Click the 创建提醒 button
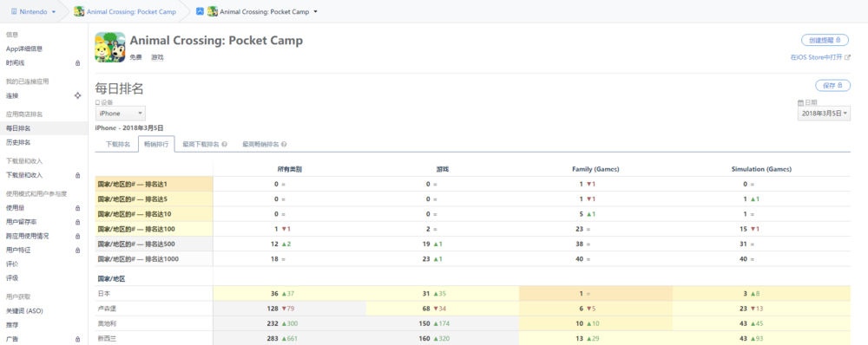Screen dimensions: 868x345 pyautogui.click(x=825, y=40)
